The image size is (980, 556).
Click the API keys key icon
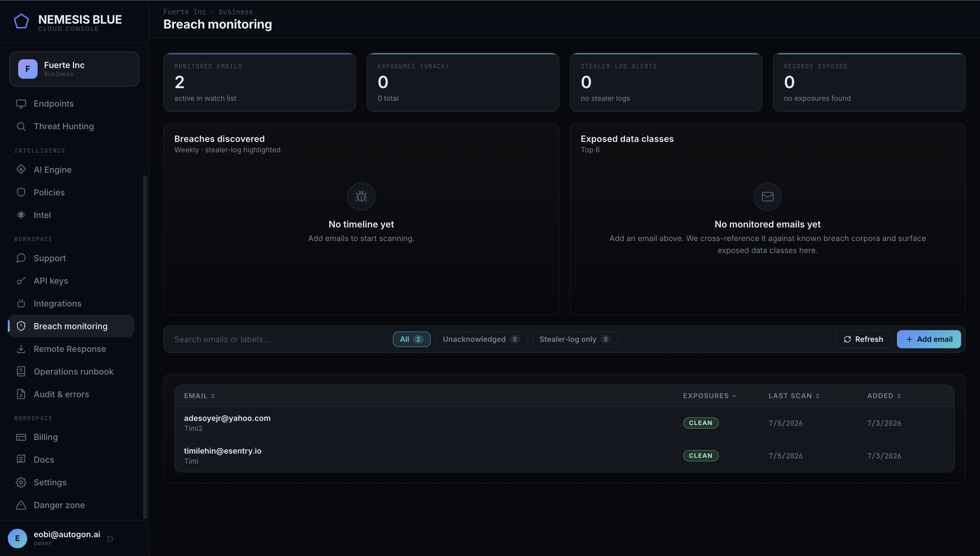[21, 281]
